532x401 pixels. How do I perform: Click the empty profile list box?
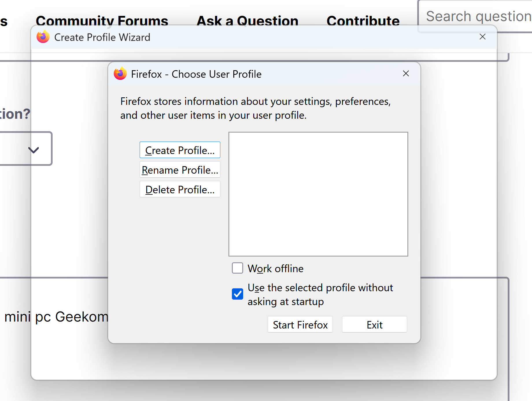(x=318, y=194)
